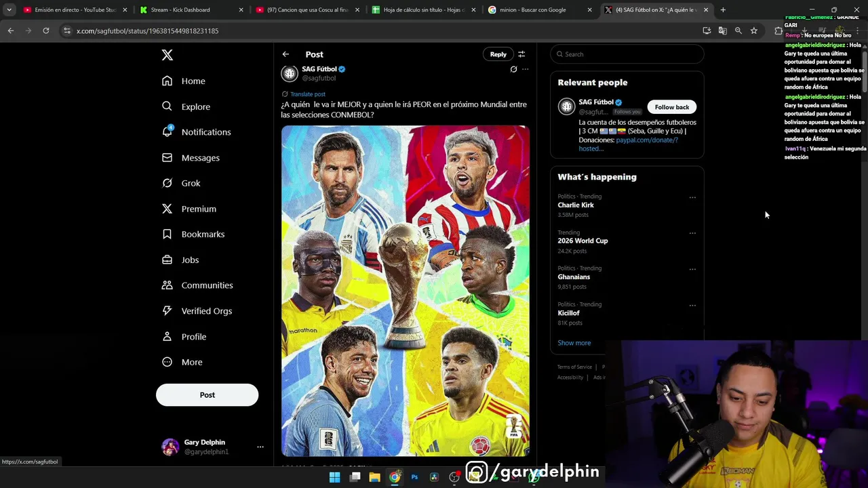The width and height of the screenshot is (868, 488).
Task: Click Terms of Service footer link
Action: pos(574,367)
